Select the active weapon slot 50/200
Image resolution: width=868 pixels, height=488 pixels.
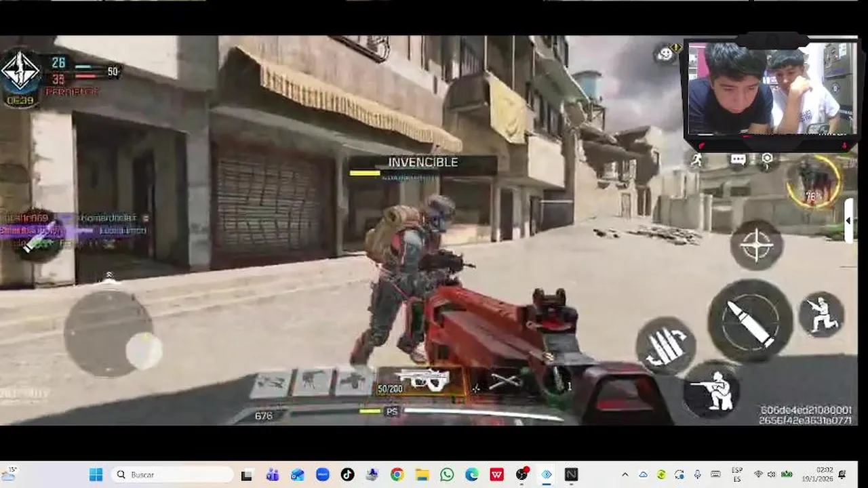421,382
